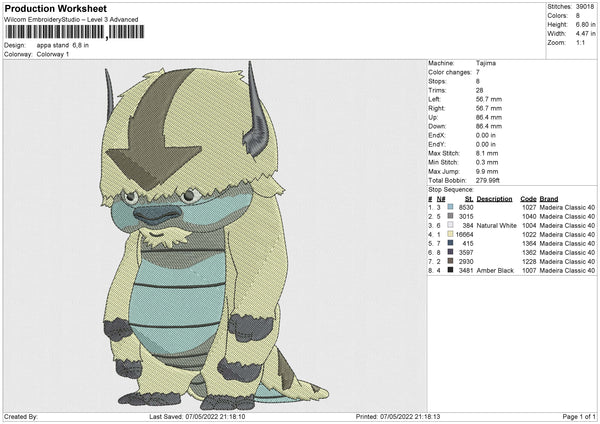
Task: Click the 'Natural White' description
Action: coord(496,225)
